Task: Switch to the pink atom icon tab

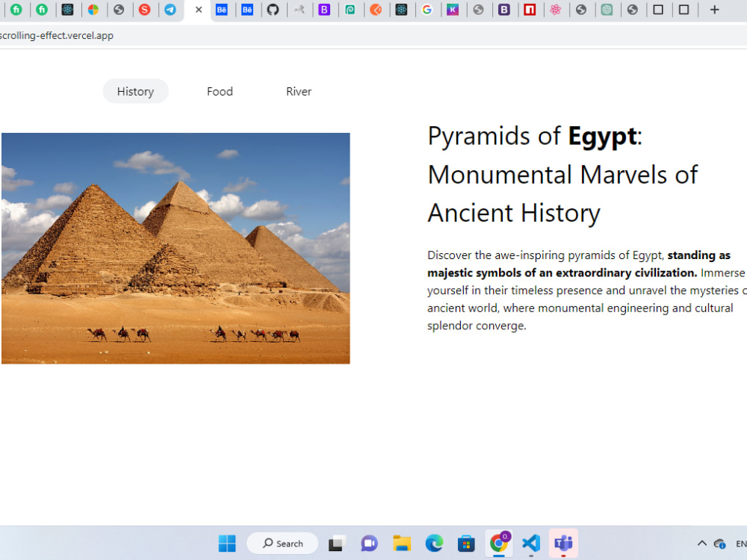Action: coord(555,10)
